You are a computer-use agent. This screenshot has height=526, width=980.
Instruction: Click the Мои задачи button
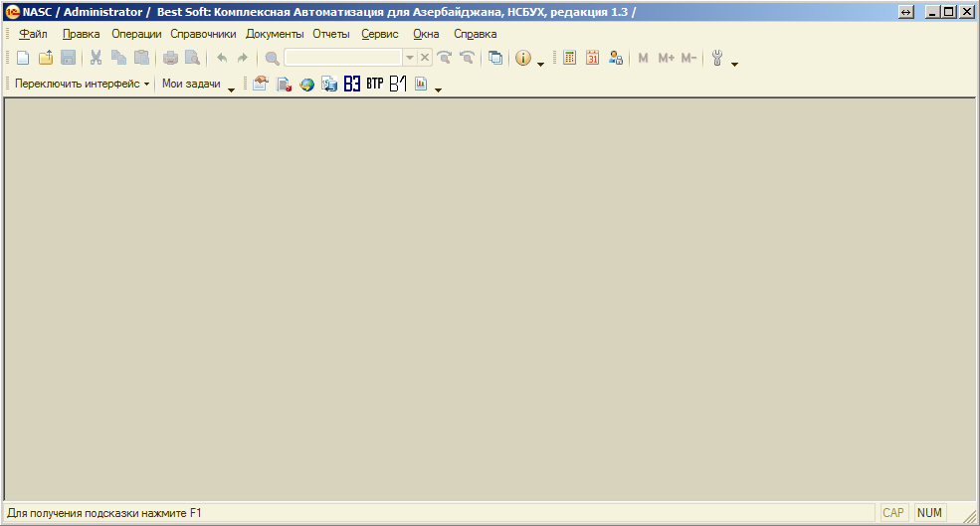(x=191, y=85)
